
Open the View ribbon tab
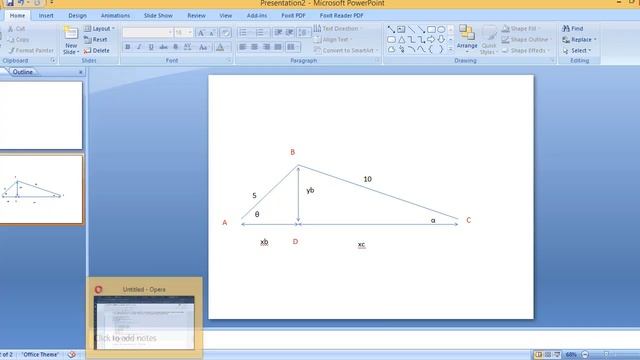(x=226, y=16)
